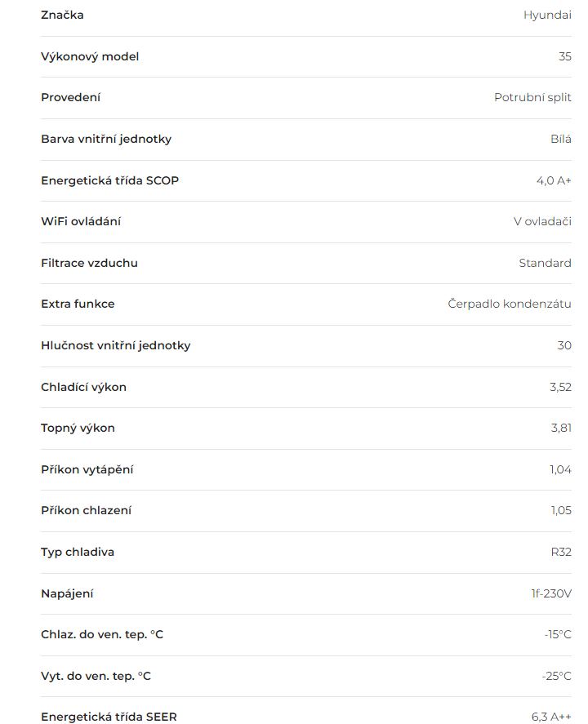Image resolution: width=588 pixels, height=724 pixels.
Task: Click Topný výkon value 3,81
Action: 561,428
